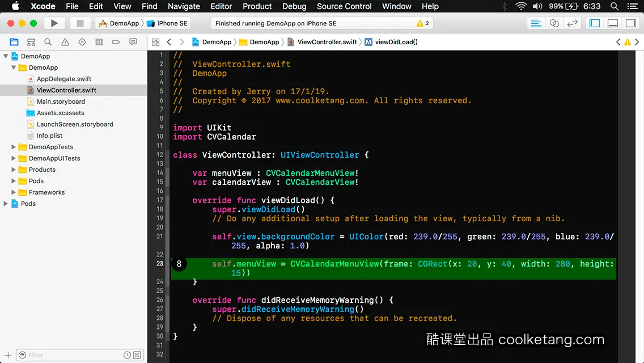Add a new file with plus button

pyautogui.click(x=8, y=355)
